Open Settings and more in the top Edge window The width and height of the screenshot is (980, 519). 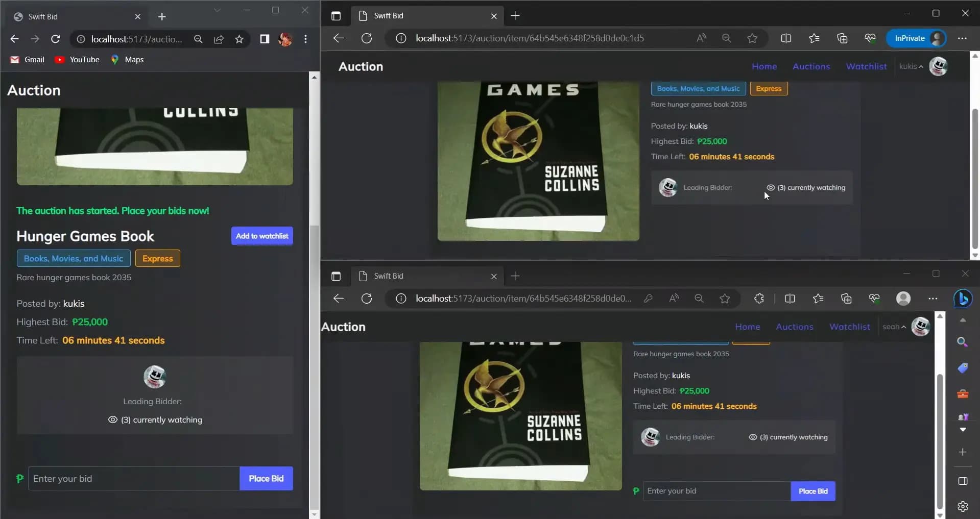click(x=962, y=38)
